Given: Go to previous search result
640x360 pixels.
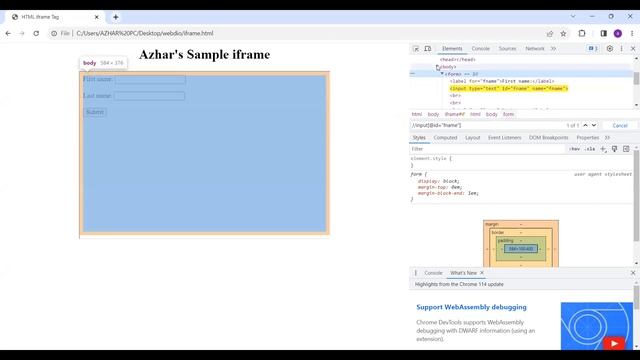Looking at the screenshot, I should pos(585,125).
